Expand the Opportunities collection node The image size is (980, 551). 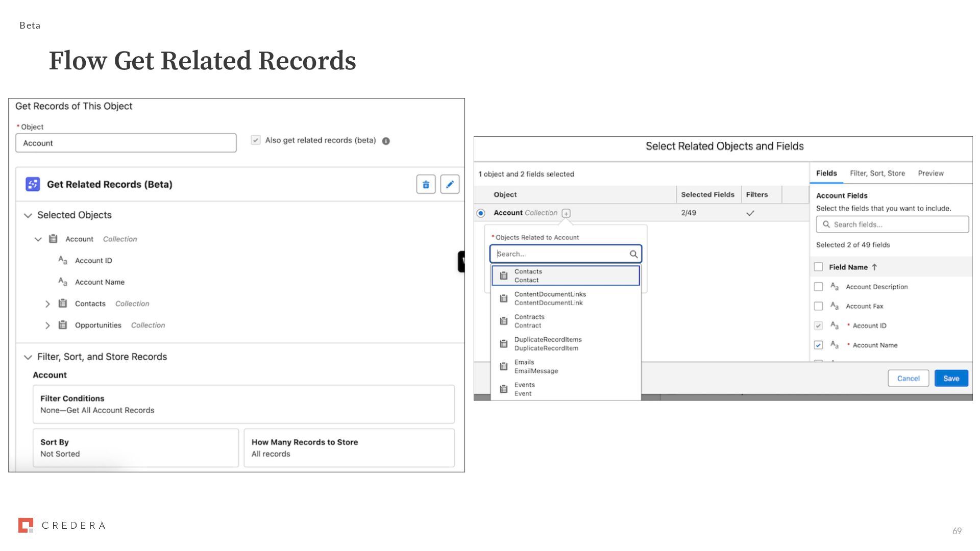tap(47, 325)
